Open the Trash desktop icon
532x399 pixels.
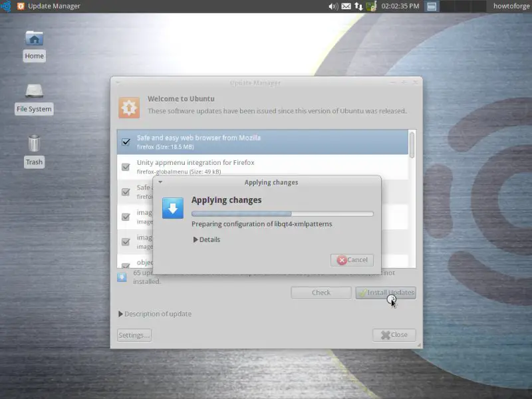(34, 152)
